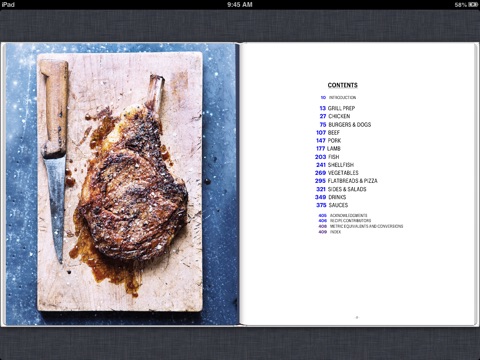Open the Index entry on page 409
This screenshot has width=480, height=360.
pyautogui.click(x=330, y=232)
